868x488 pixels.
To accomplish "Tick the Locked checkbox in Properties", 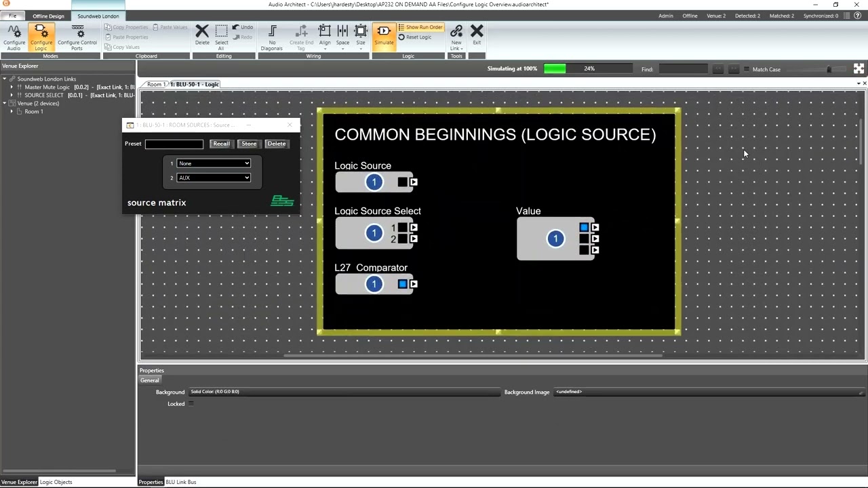I will 191,404.
